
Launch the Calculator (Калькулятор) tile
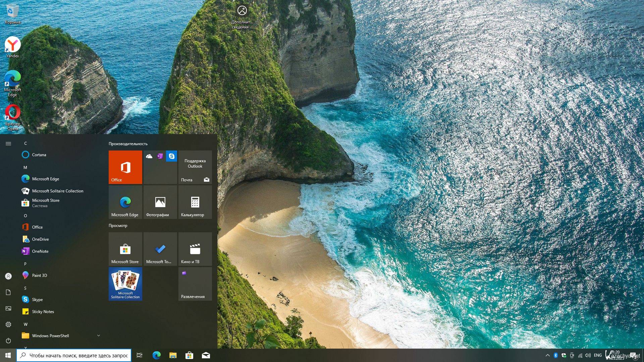(195, 202)
